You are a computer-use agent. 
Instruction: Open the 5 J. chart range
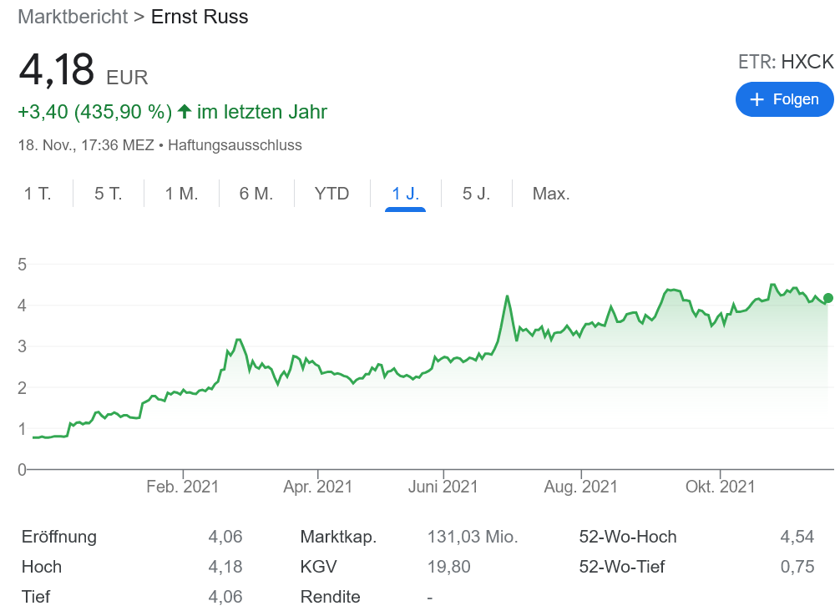coord(477,194)
